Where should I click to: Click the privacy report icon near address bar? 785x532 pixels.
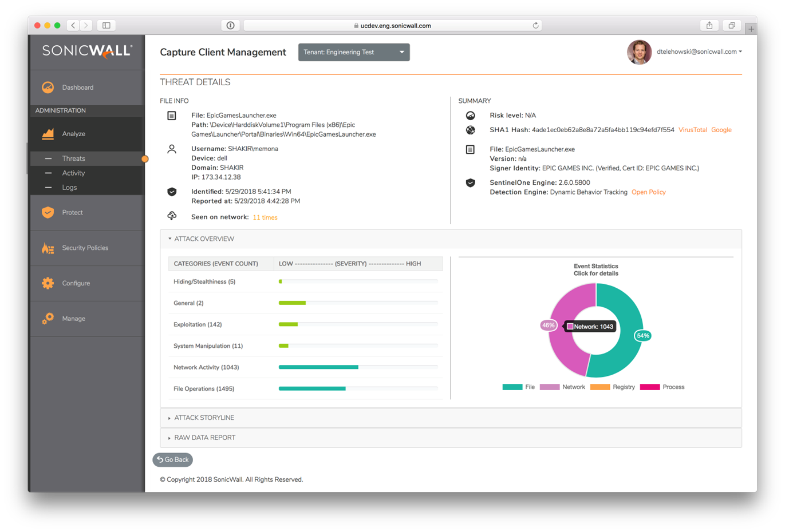(231, 25)
